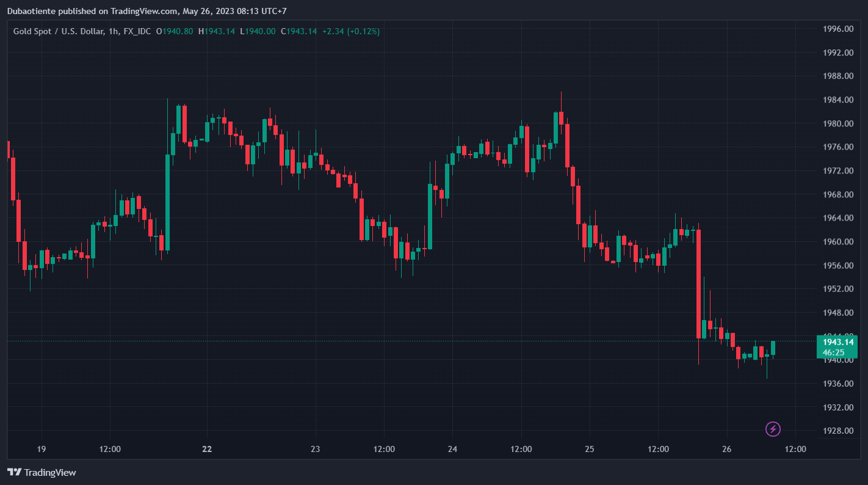Click date 26 on the time axis
868x485 pixels.
click(726, 449)
